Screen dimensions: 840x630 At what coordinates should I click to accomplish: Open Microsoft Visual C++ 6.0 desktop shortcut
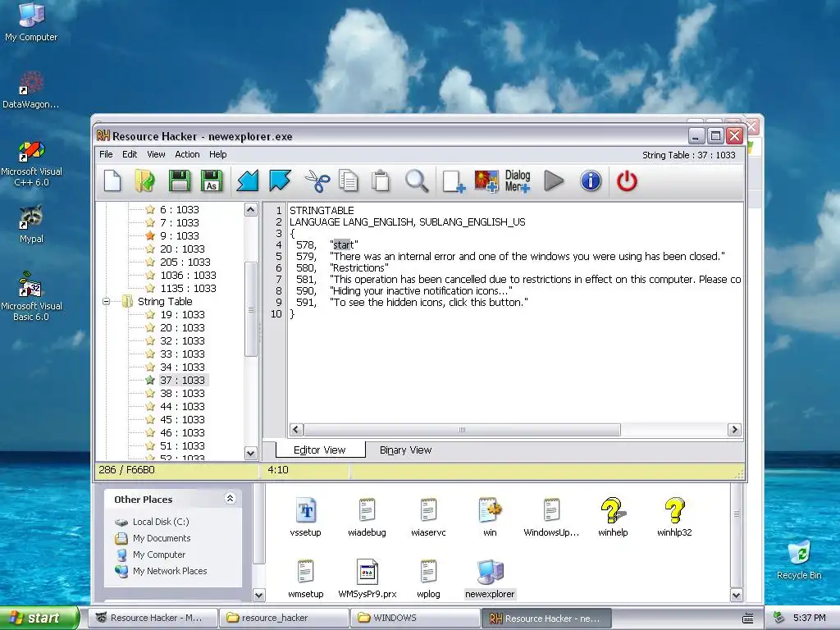[31, 163]
